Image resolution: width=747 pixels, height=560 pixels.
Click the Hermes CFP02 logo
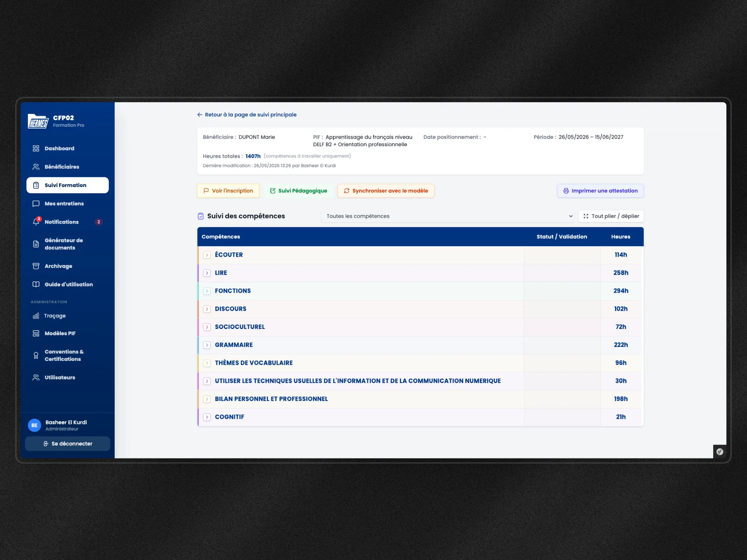(x=38, y=121)
